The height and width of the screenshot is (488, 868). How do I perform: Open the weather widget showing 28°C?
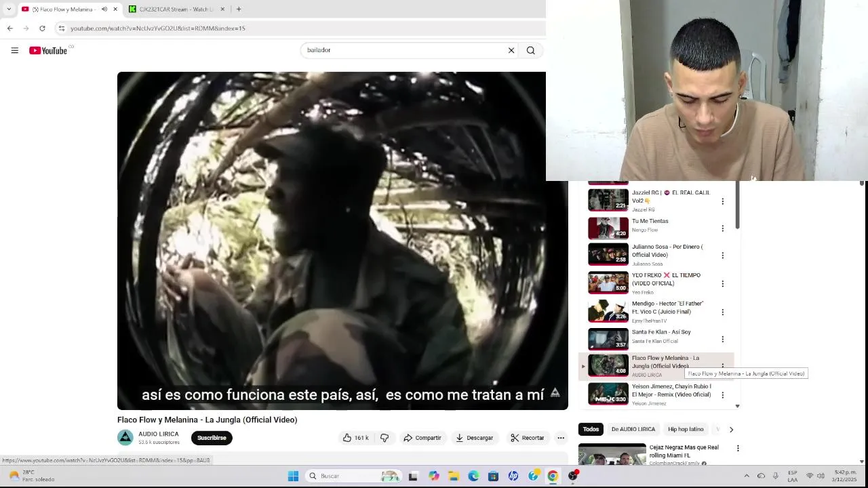click(x=31, y=476)
